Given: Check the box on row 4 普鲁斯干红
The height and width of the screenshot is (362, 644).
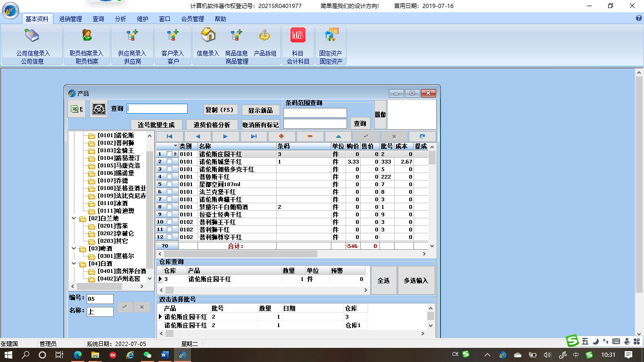Looking at the screenshot, I should [169, 177].
